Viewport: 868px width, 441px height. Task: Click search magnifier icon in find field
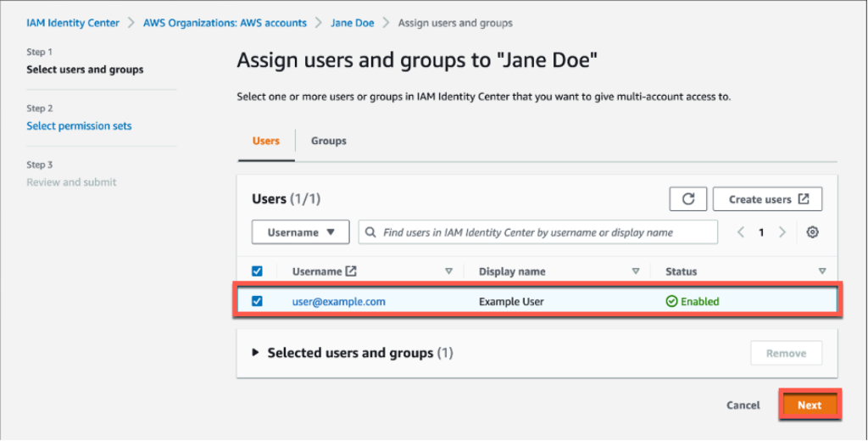(371, 232)
